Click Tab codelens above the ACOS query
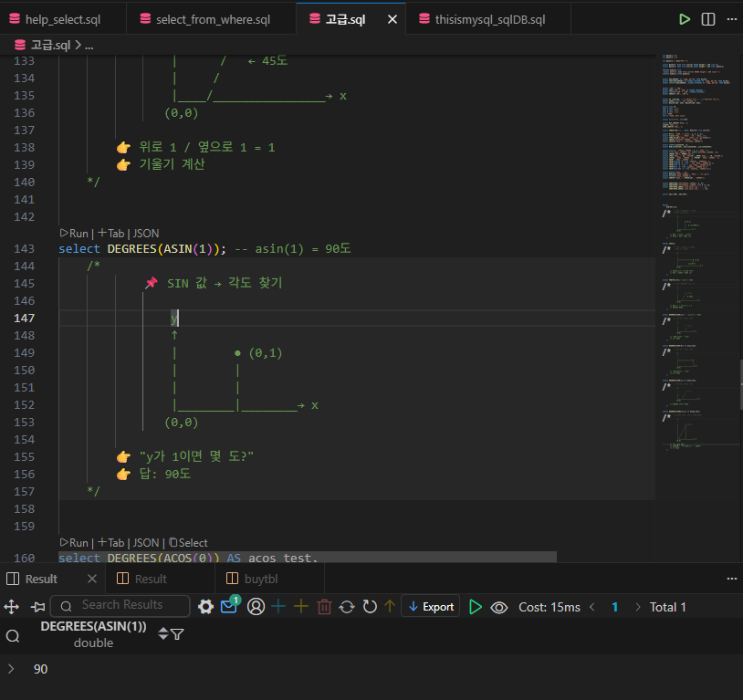 click(x=111, y=543)
